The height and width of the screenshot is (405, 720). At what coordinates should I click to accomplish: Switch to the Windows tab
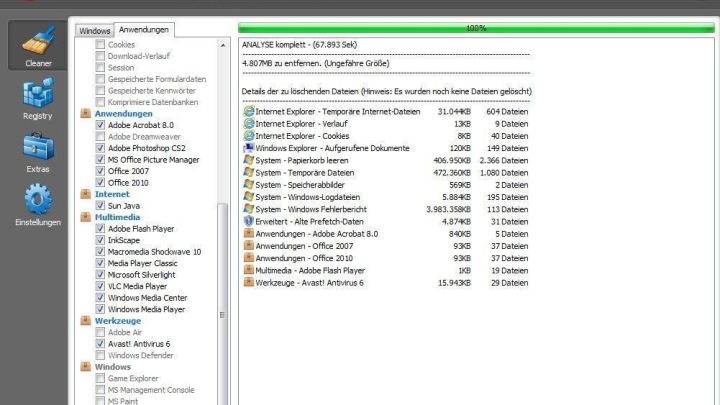click(95, 31)
